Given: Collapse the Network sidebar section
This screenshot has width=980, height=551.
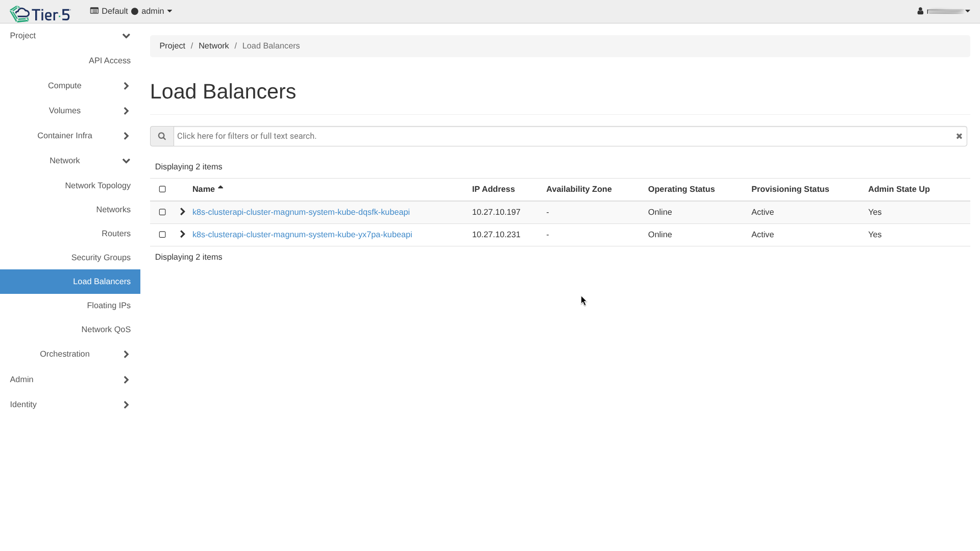Looking at the screenshot, I should point(126,161).
